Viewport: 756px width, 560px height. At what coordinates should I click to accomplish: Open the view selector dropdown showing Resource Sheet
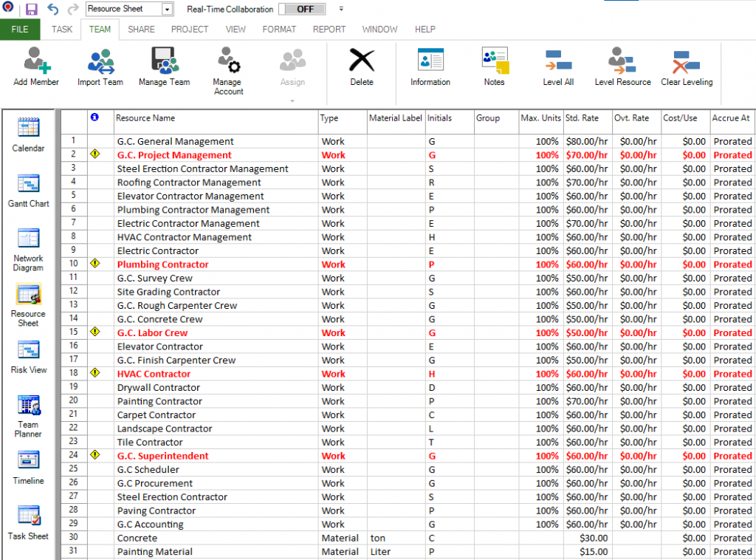(x=168, y=9)
